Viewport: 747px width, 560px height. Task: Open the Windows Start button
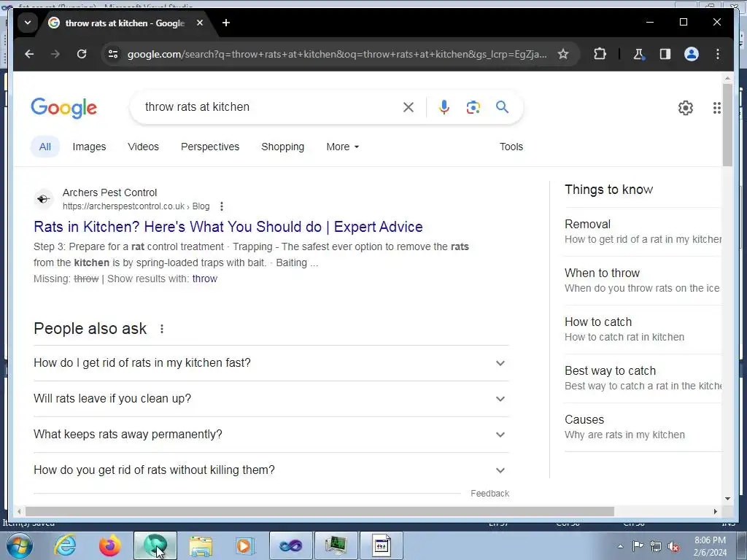point(20,545)
